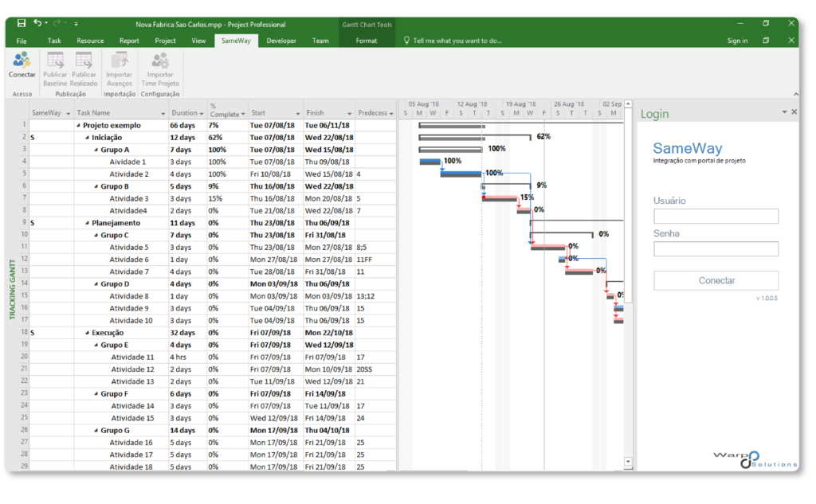This screenshot has height=504, width=816.
Task: Click the Conectar icon in the ribbon
Action: point(22,61)
